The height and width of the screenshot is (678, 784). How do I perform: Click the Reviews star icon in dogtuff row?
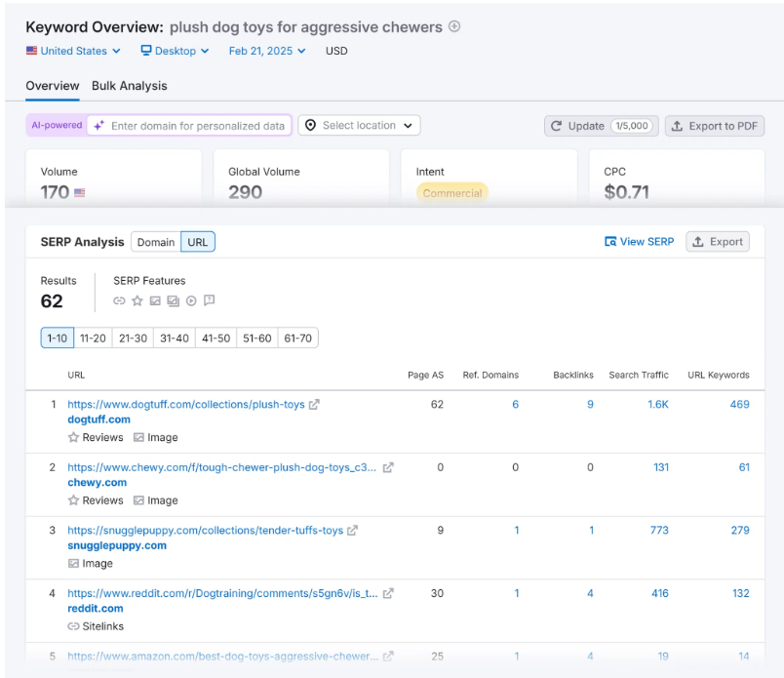(x=73, y=437)
